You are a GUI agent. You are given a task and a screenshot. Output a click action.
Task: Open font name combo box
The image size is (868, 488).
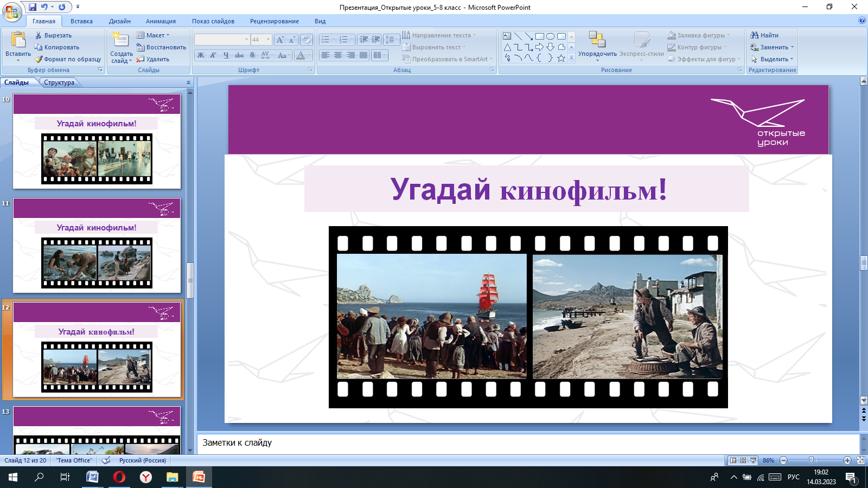222,40
